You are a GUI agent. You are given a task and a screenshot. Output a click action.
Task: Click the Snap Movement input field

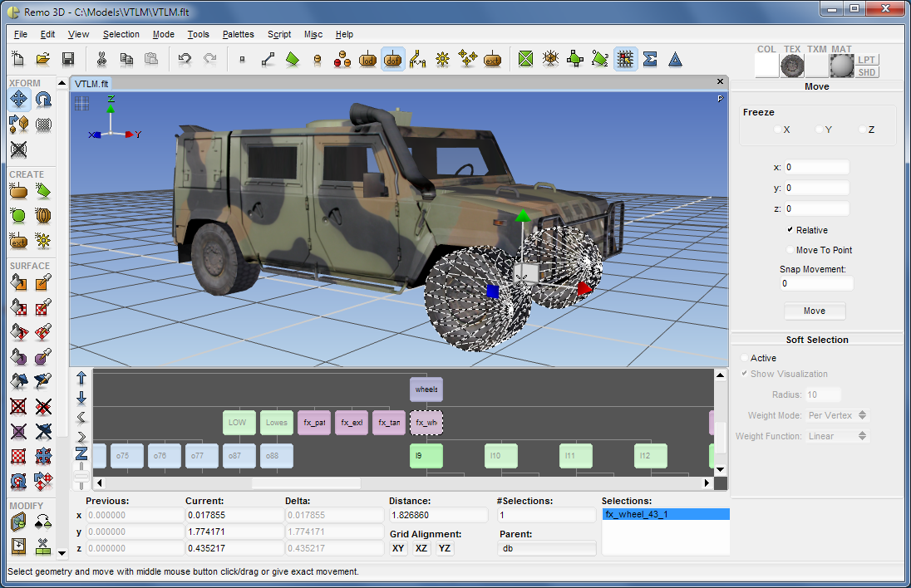[816, 283]
